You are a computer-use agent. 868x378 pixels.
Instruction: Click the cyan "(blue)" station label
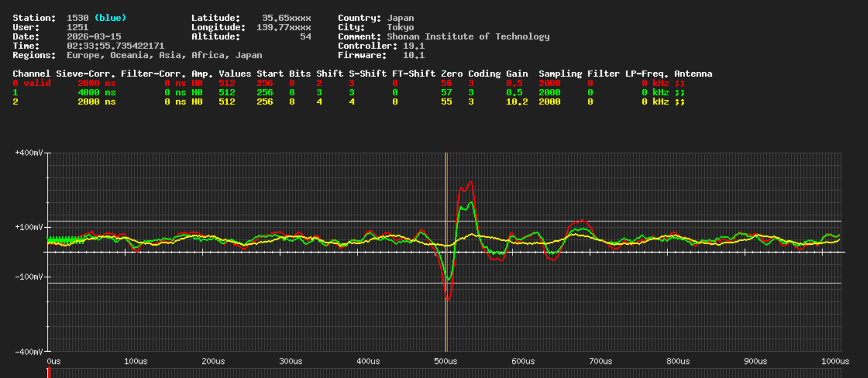click(x=110, y=18)
